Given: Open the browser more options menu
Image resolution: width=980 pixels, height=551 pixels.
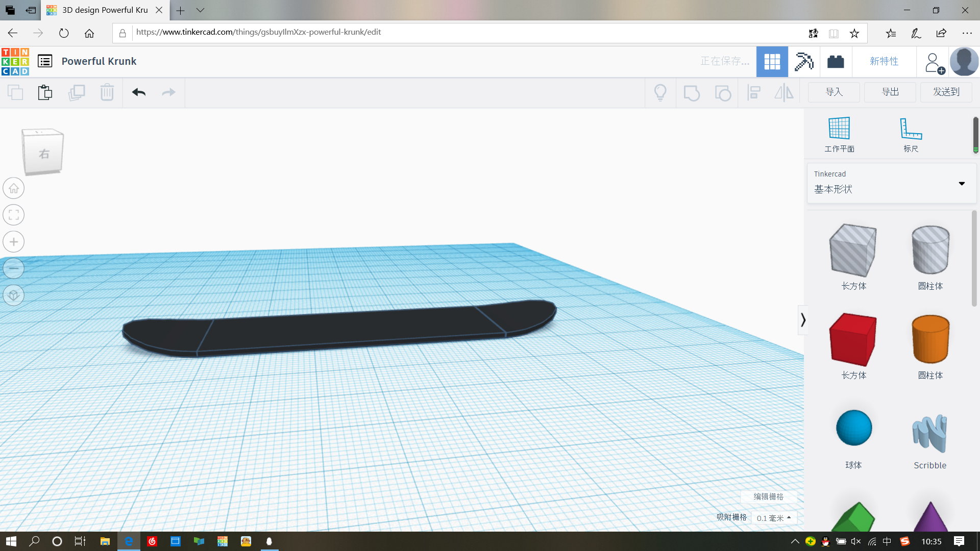Looking at the screenshot, I should pos(967,33).
